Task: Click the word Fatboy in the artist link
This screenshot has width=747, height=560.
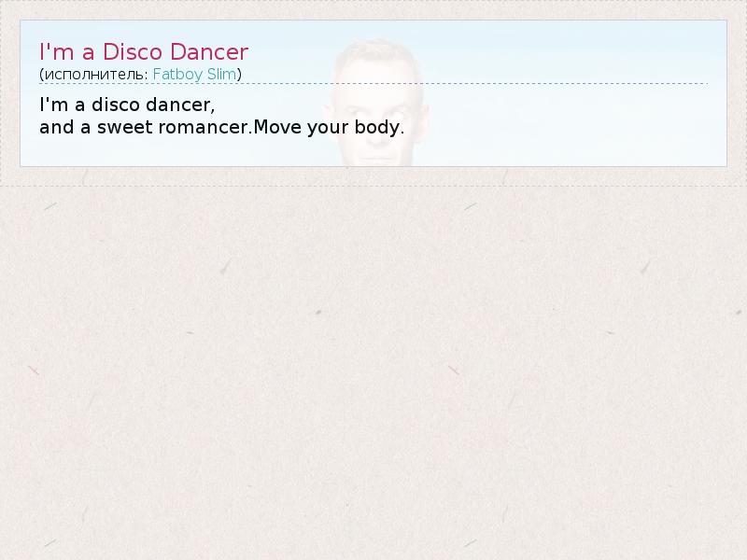Action: coord(177,75)
